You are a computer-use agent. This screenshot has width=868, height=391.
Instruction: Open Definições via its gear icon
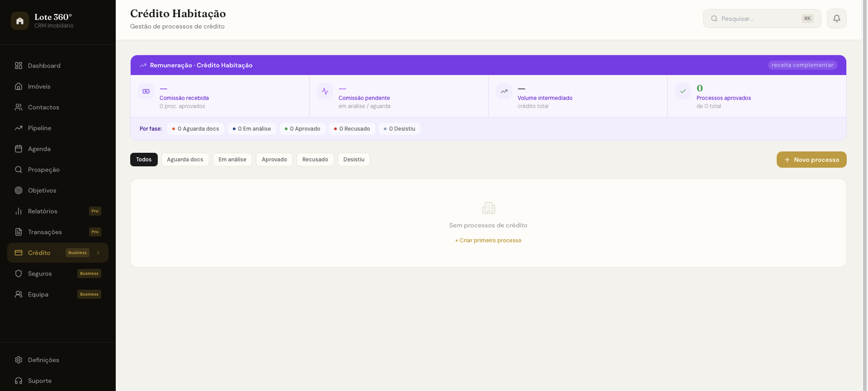pyautogui.click(x=19, y=360)
